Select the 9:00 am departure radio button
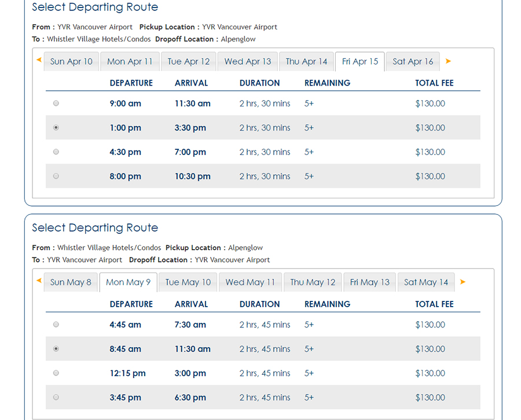521x420 pixels. 56,104
